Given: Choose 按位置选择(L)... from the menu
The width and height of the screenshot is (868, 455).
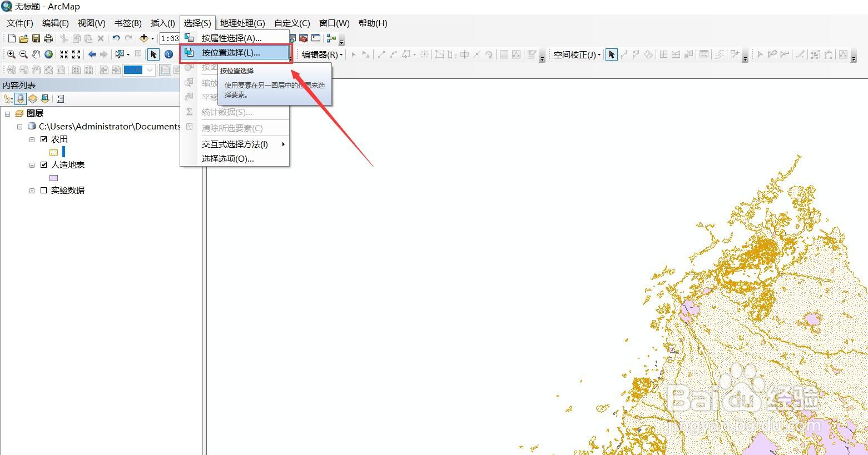Looking at the screenshot, I should pos(234,53).
